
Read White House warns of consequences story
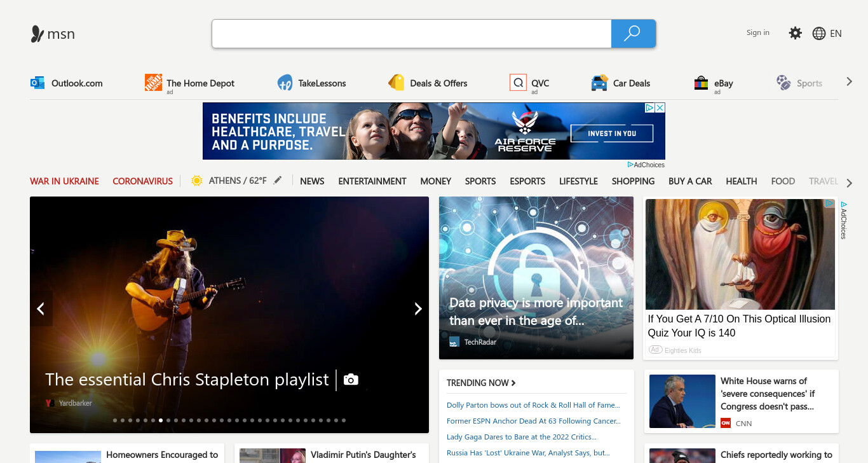coord(768,394)
